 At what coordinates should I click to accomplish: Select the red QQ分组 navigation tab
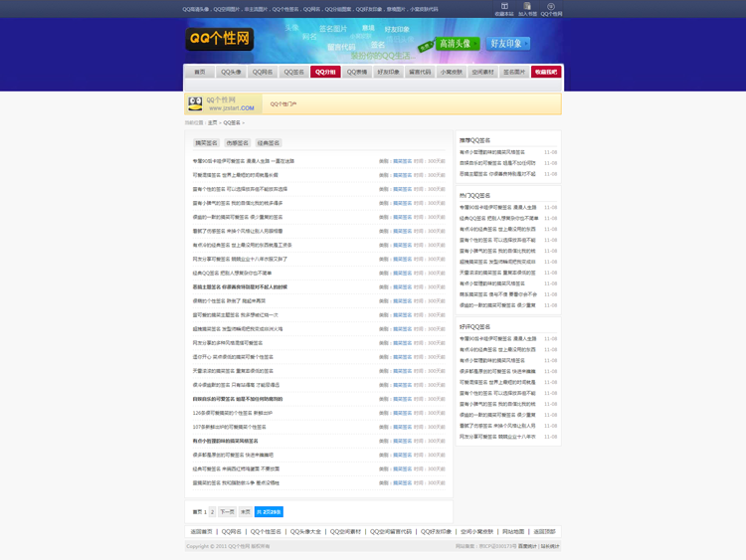pyautogui.click(x=325, y=72)
